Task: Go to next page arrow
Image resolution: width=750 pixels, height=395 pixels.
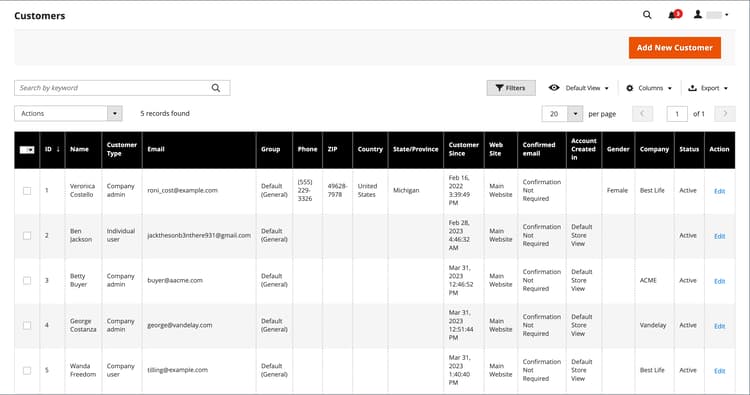Action: tap(725, 114)
